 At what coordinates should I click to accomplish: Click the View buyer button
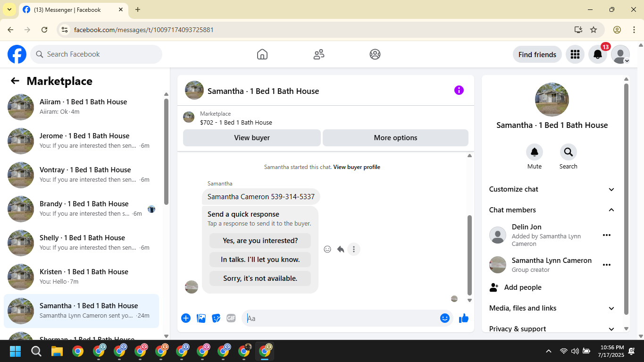pyautogui.click(x=252, y=138)
